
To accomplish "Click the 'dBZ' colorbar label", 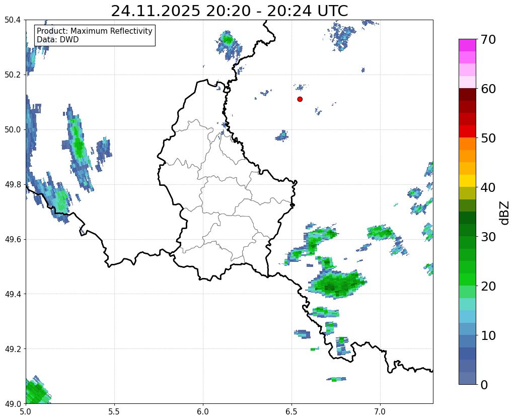I will coord(505,213).
